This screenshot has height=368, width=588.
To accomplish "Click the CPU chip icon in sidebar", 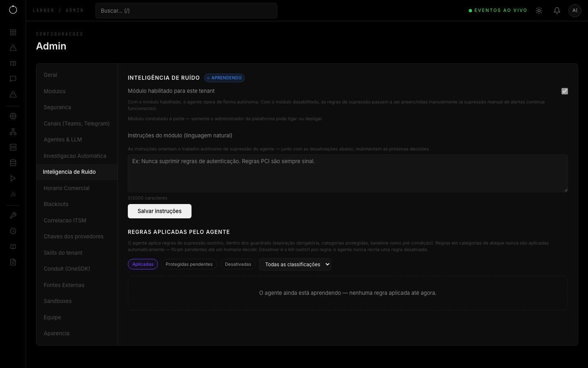I will (13, 116).
